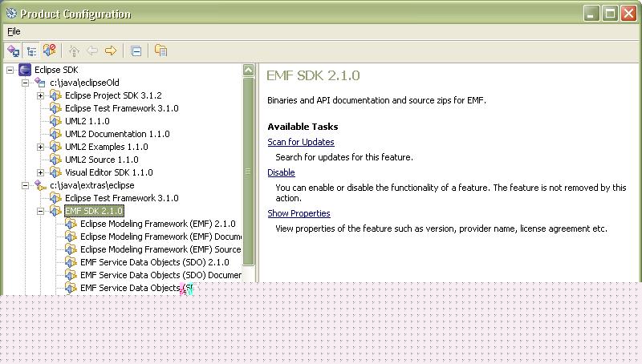This screenshot has height=364, width=642.
Task: Expand Visual Editor SDK 1.1.0
Action: [x=41, y=172]
